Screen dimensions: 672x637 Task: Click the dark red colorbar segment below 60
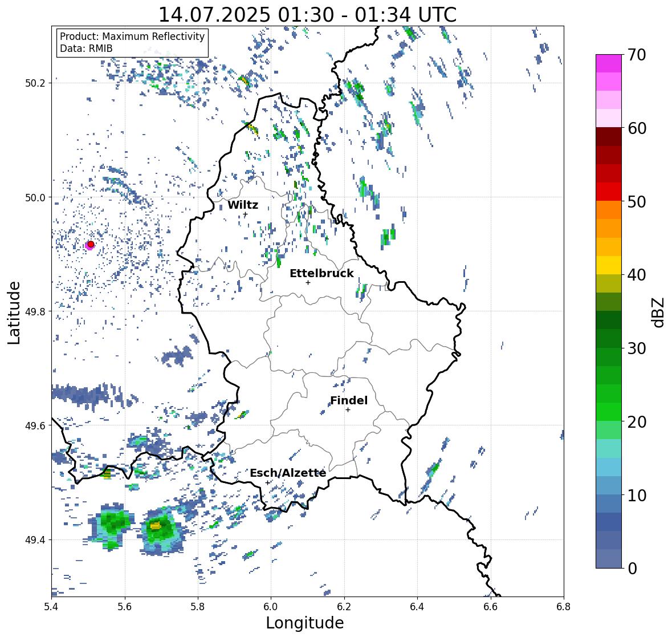609,137
